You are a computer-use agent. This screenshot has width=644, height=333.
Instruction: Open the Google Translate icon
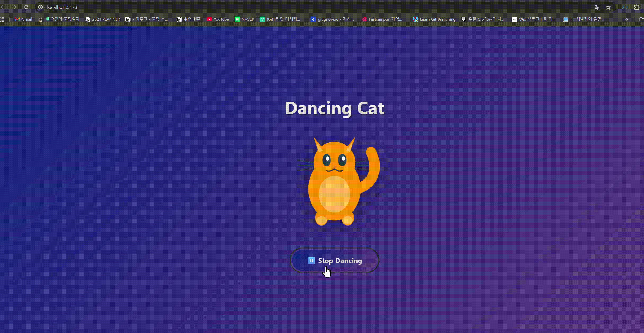point(597,7)
